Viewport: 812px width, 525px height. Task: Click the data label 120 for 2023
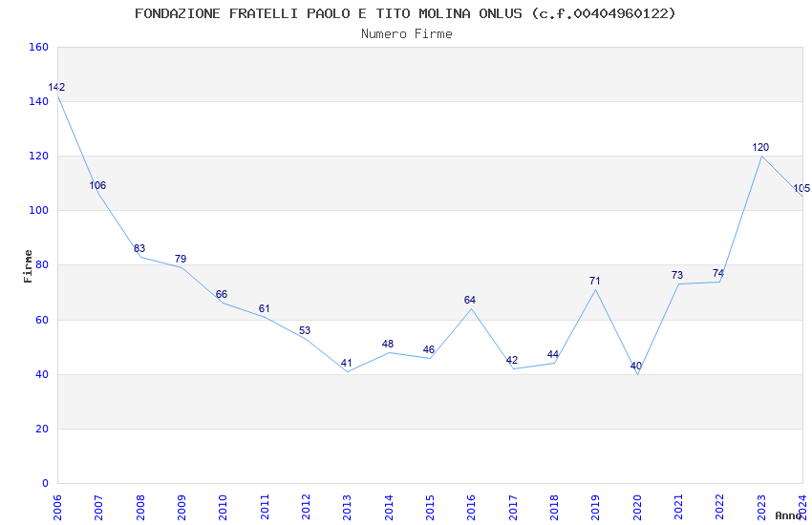coord(760,147)
